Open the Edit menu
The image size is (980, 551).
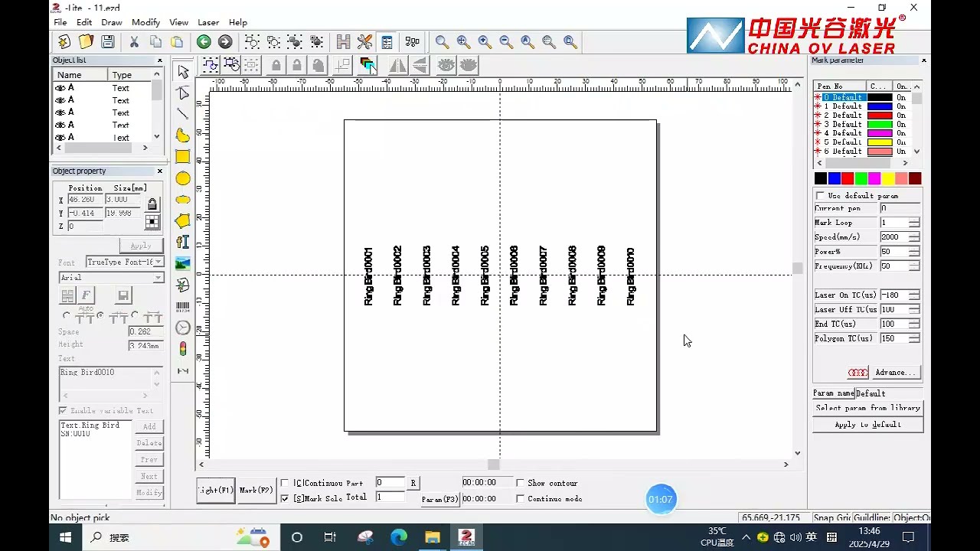point(84,23)
